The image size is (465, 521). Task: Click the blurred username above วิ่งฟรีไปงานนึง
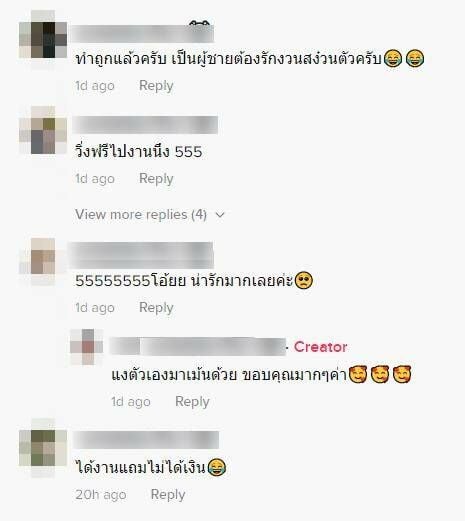pyautogui.click(x=145, y=125)
